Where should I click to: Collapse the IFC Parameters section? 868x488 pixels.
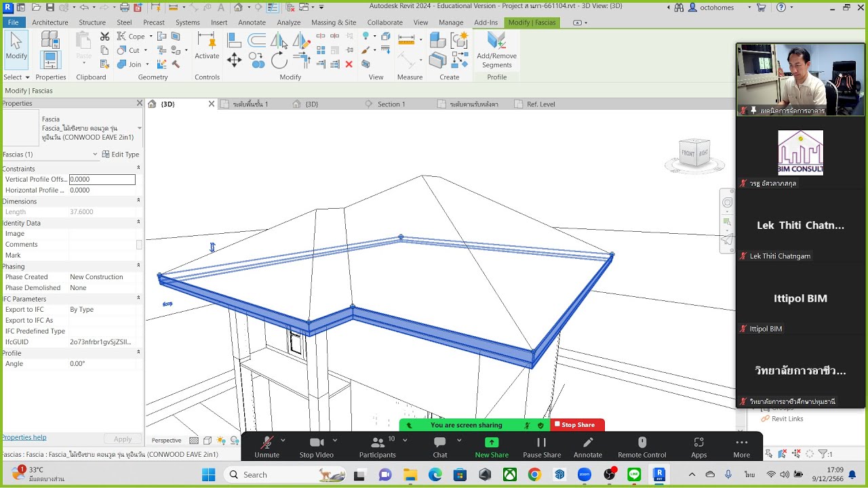(x=138, y=298)
